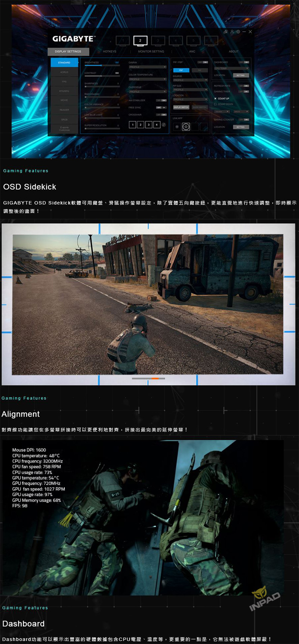Select monitor 2 icon

(140, 40)
